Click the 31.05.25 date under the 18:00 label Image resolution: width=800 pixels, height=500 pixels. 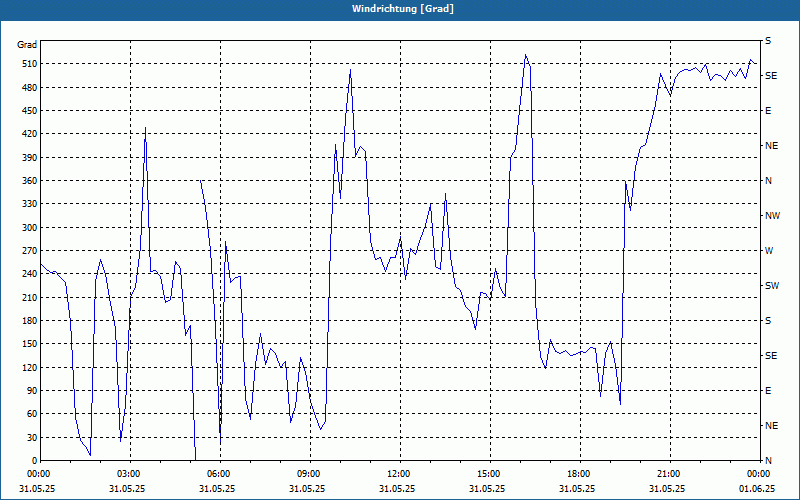pos(577,488)
